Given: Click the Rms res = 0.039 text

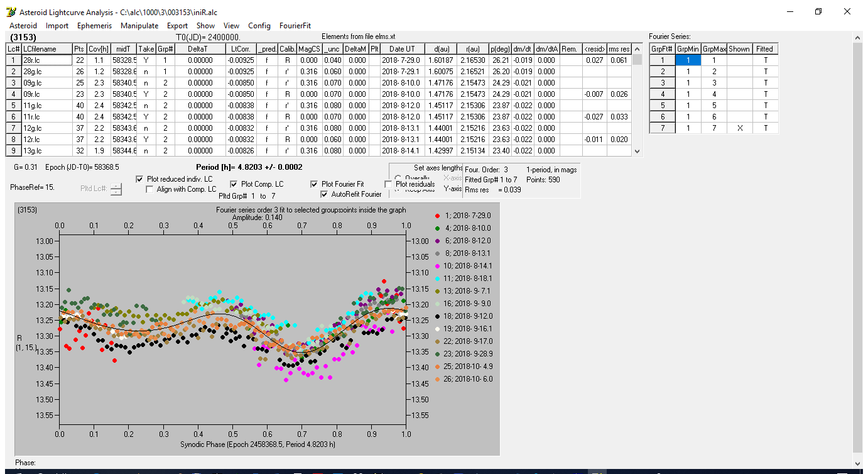Looking at the screenshot, I should [x=493, y=190].
